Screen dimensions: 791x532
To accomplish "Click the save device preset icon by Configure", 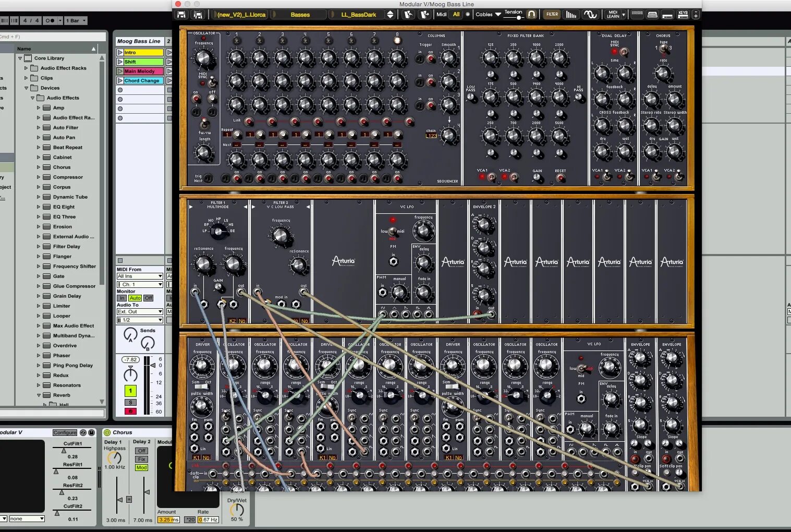I will (92, 432).
